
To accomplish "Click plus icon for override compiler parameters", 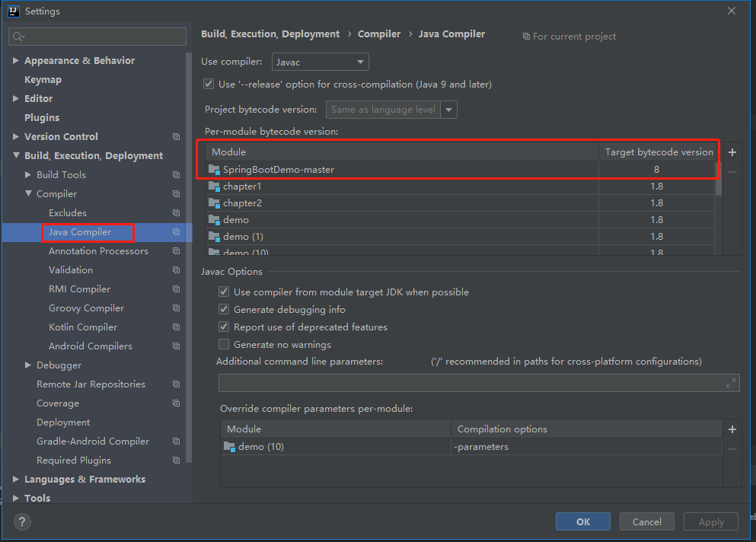I will click(732, 429).
